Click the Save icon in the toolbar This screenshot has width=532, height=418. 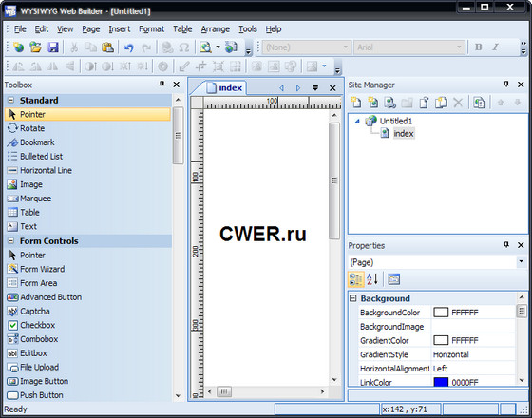coord(53,47)
